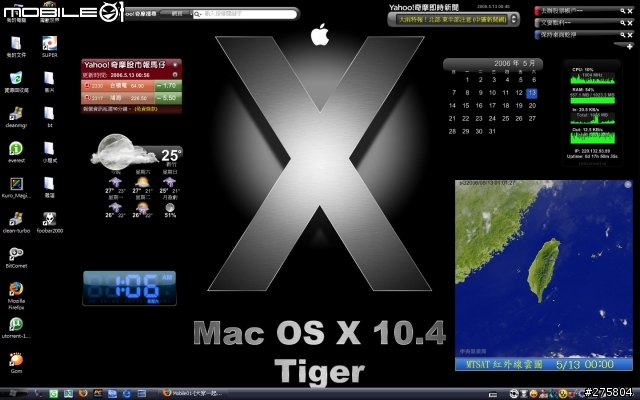Open the Recycle Bin desktop icon
This screenshot has width=640, height=400.
[x=16, y=82]
